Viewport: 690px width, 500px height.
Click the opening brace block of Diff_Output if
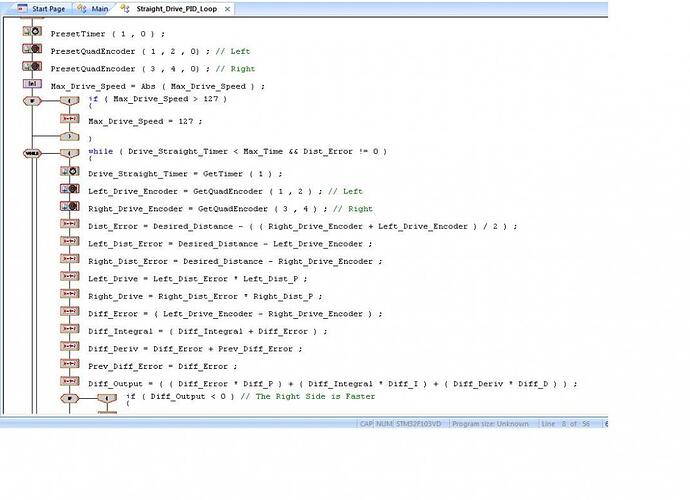[107, 399]
